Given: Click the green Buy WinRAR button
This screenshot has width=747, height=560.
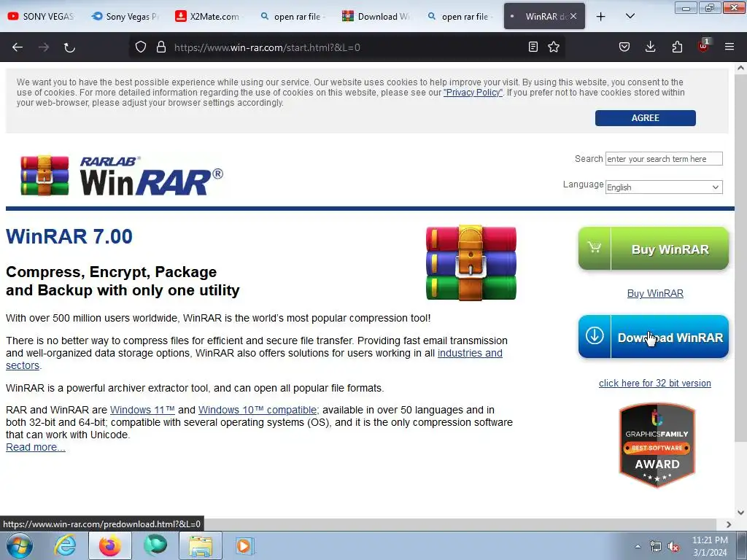Looking at the screenshot, I should (654, 249).
